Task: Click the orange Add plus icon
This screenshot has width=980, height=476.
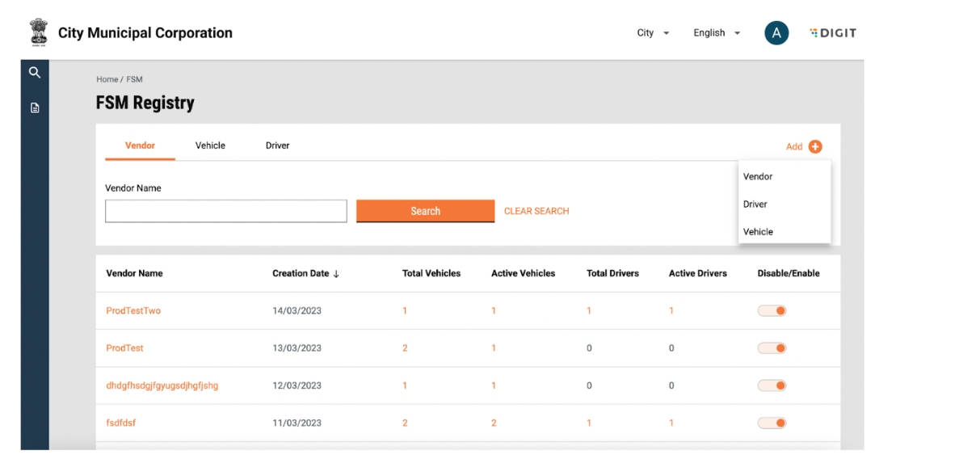Action: (815, 146)
